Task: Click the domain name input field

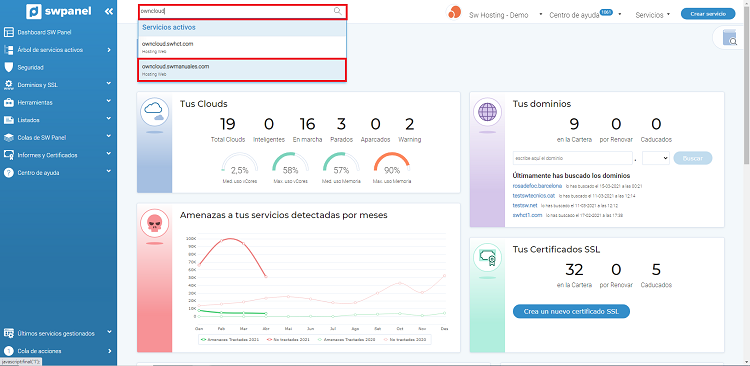Action: [573, 158]
